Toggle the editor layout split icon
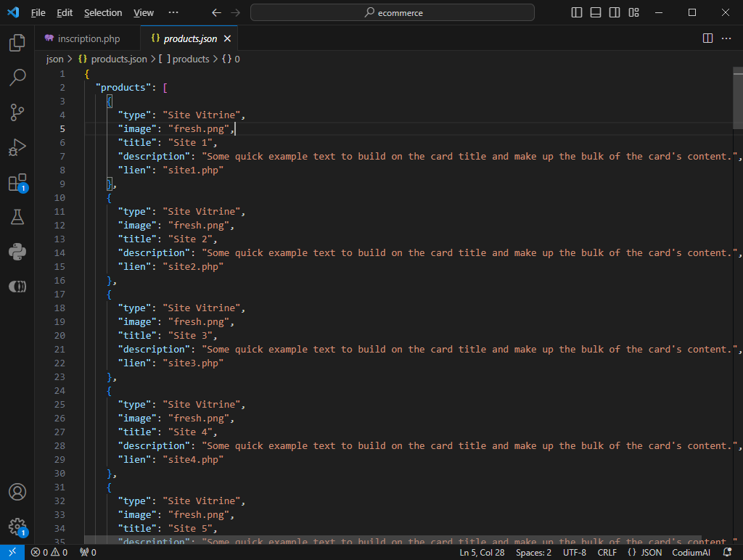 (707, 38)
